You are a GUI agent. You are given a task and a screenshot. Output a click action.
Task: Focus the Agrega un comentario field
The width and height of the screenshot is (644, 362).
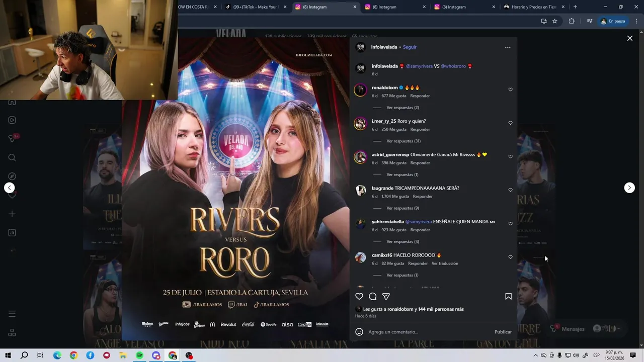pos(429,332)
